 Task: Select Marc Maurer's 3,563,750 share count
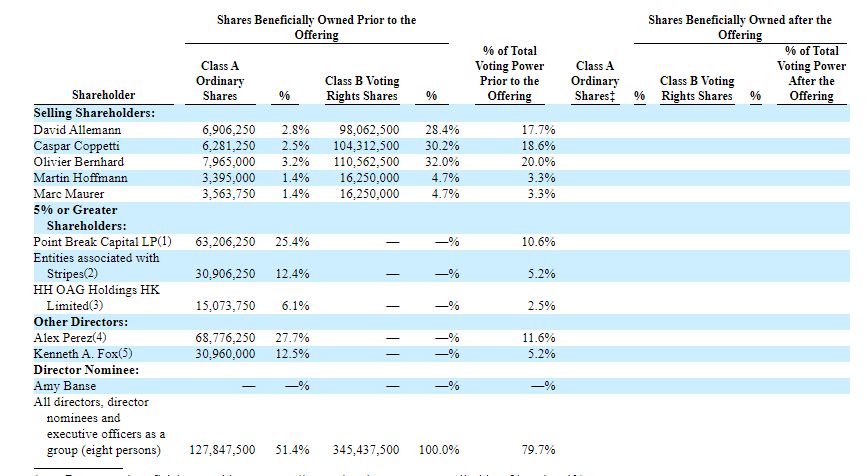tap(228, 194)
